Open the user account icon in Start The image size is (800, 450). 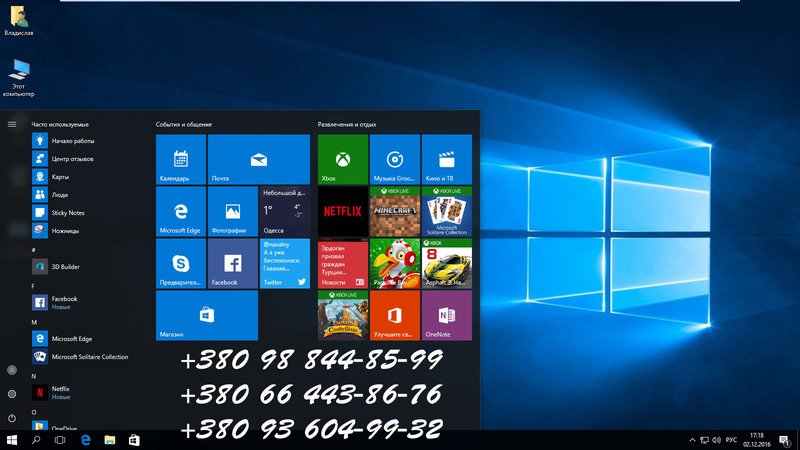pos(12,370)
